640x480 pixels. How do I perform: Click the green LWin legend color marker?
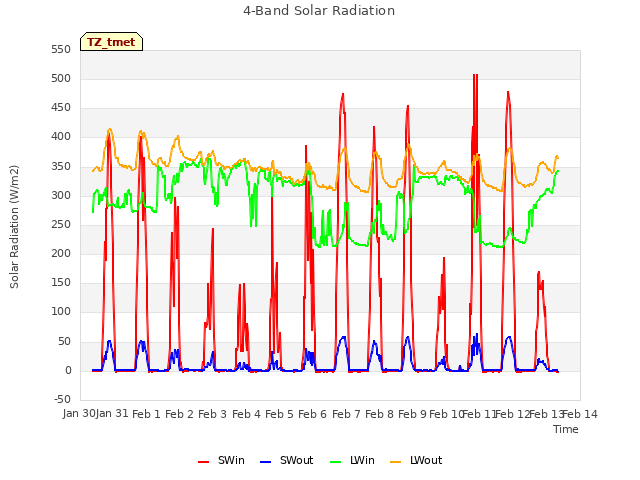(335, 462)
